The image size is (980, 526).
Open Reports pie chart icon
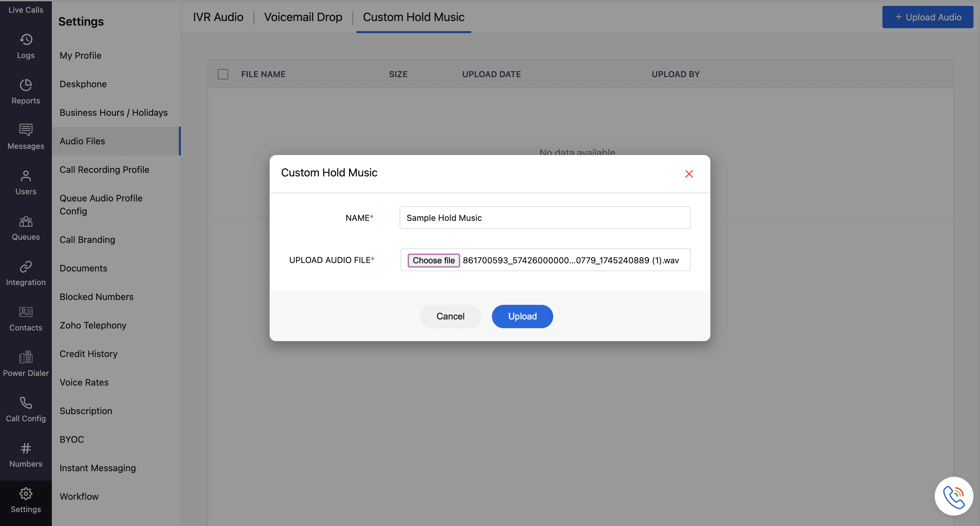(x=26, y=85)
